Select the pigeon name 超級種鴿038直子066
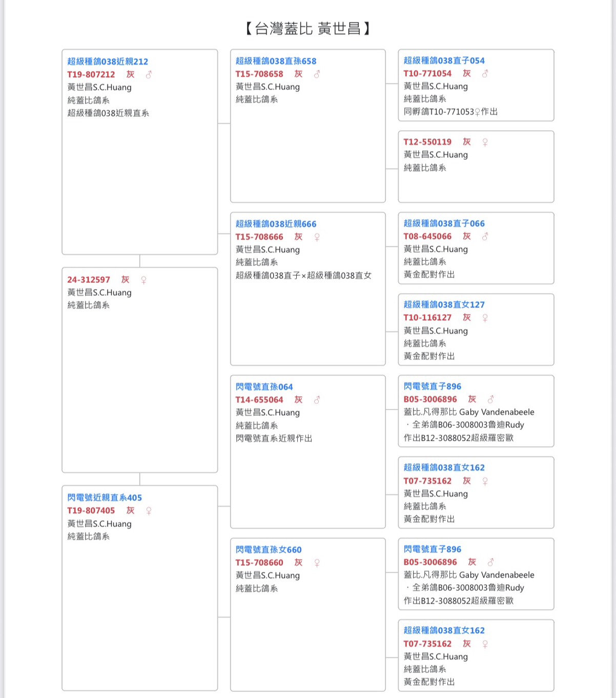This screenshot has height=698, width=616. (444, 223)
